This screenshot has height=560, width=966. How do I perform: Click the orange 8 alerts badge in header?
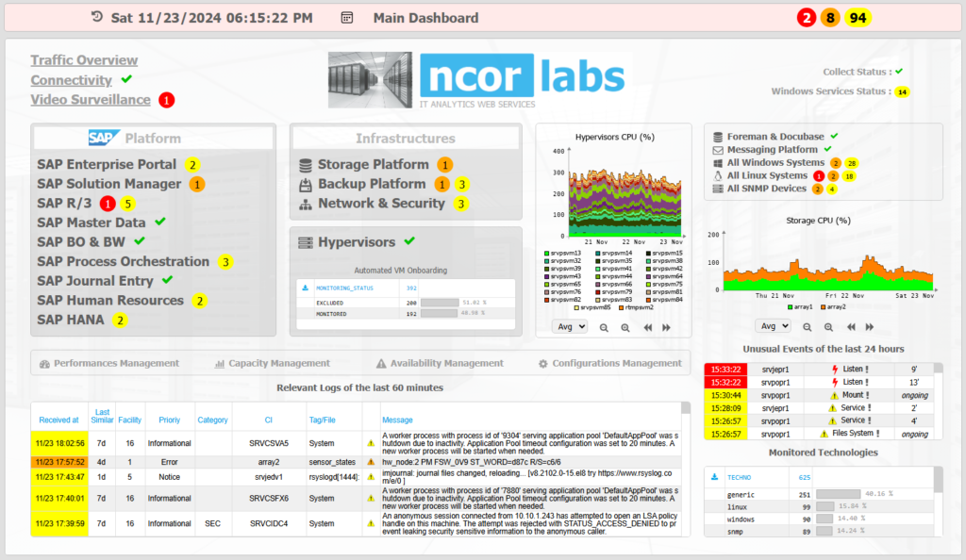coord(830,18)
